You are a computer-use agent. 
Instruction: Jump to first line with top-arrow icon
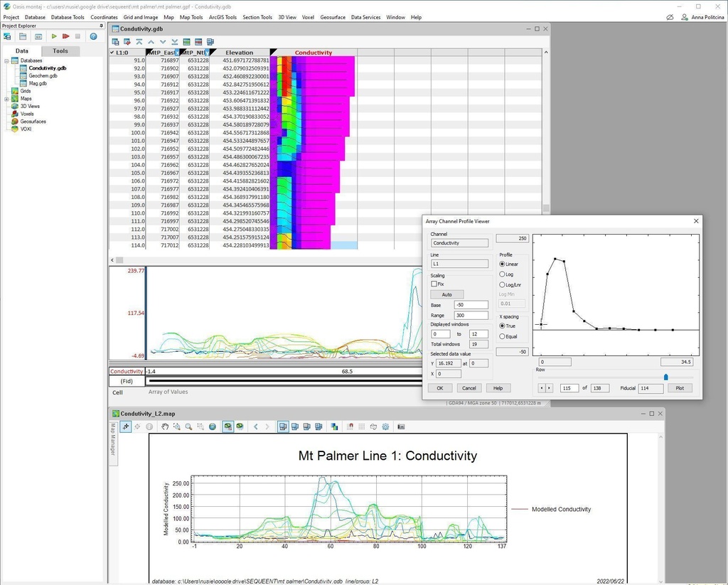[139, 42]
